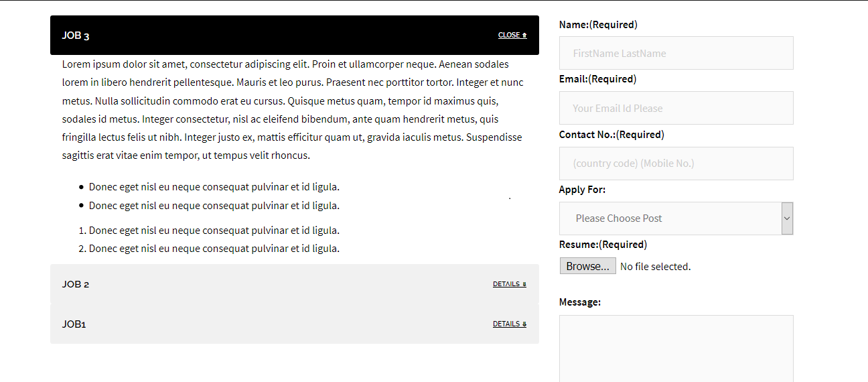Click the Email:(Required) label
The height and width of the screenshot is (382, 868).
coord(597,79)
